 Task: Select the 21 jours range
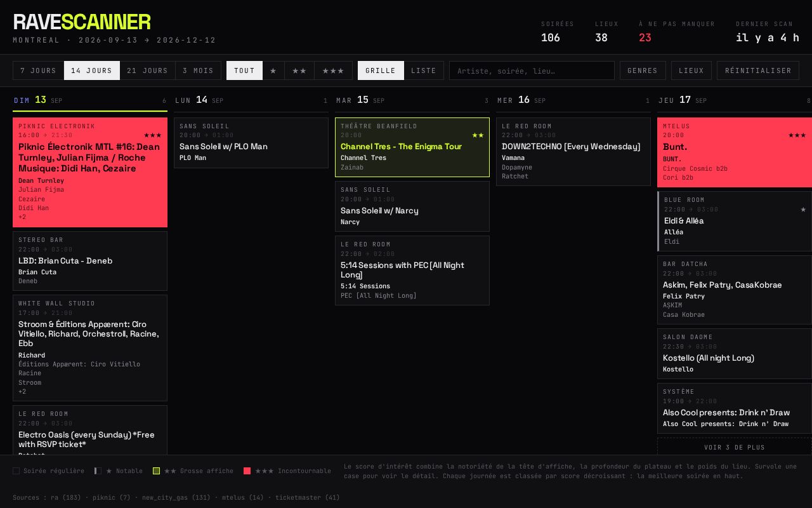coord(148,70)
